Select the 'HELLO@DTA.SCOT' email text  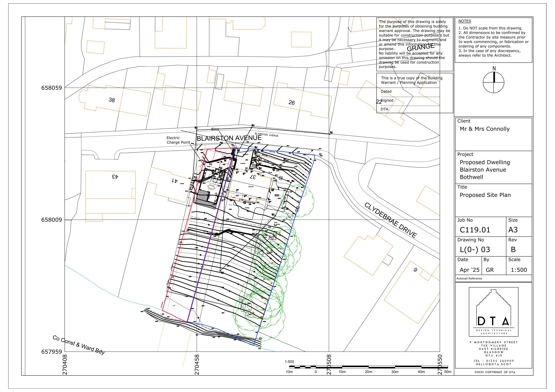494,364
